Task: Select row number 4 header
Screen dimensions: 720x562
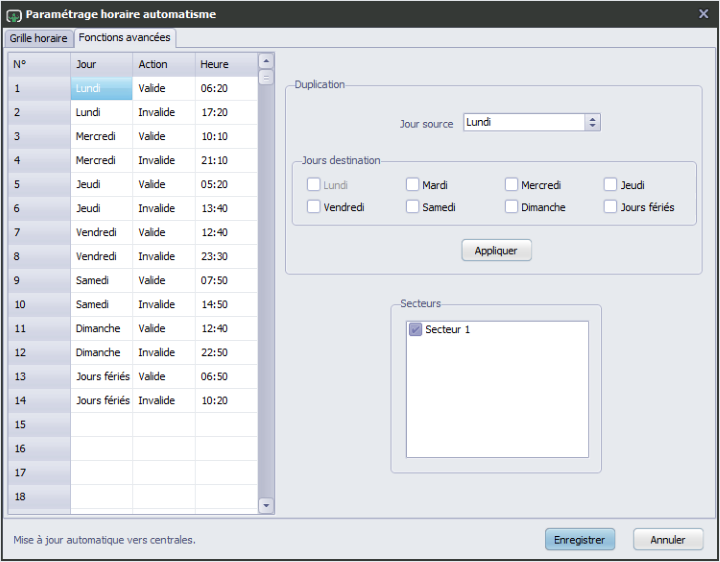Action: click(39, 160)
